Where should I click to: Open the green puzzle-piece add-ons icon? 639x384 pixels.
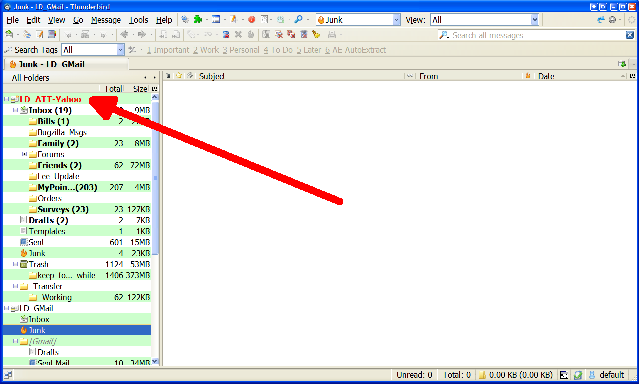tap(198, 19)
